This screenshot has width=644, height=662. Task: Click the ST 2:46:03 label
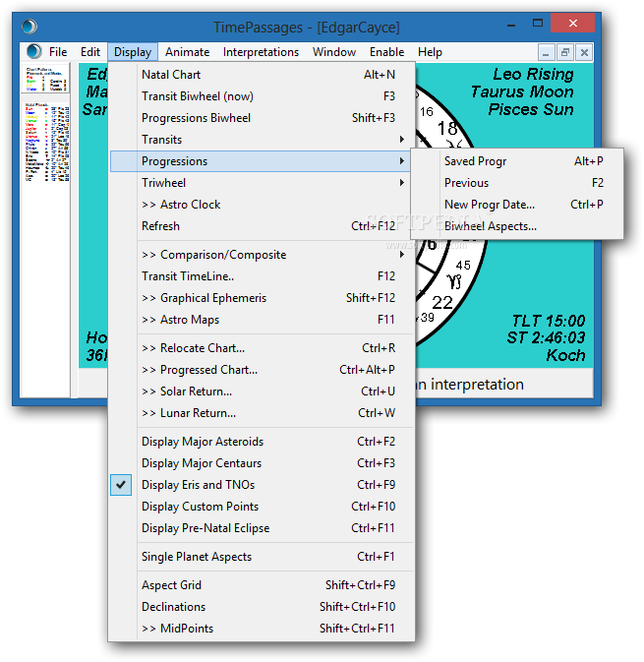pyautogui.click(x=546, y=337)
